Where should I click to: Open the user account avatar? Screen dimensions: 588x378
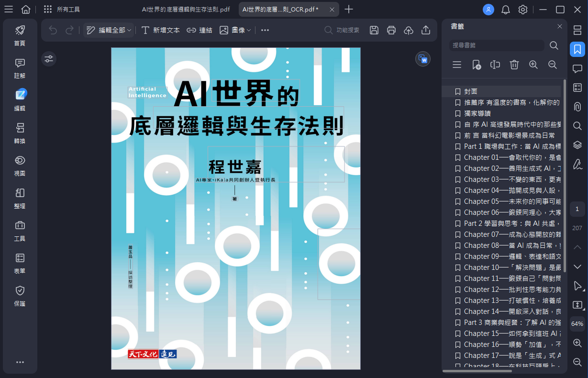point(488,10)
